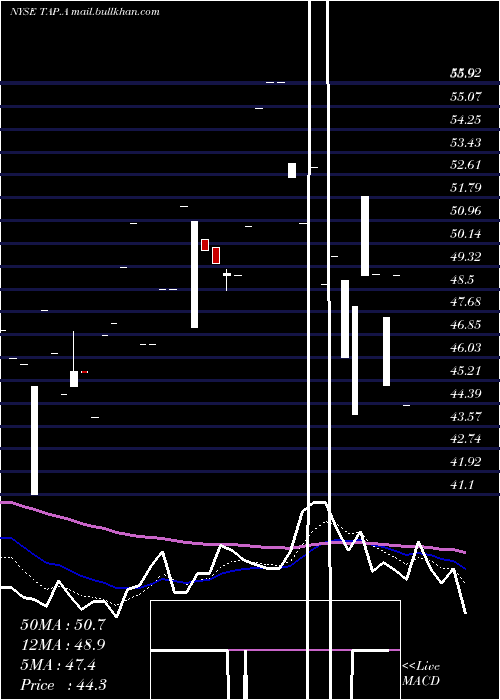Select the 46.85 price level label
Viewport: 500px width, 700px height.
click(x=466, y=325)
